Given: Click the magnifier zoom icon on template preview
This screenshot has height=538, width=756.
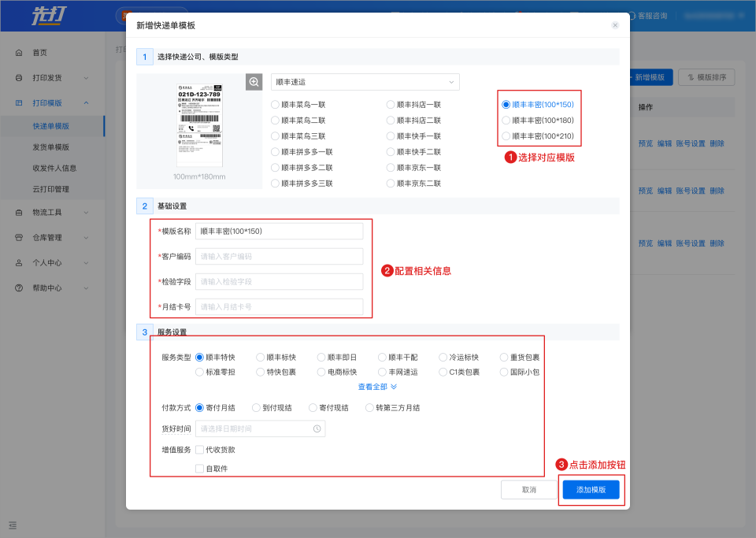Looking at the screenshot, I should click(254, 82).
